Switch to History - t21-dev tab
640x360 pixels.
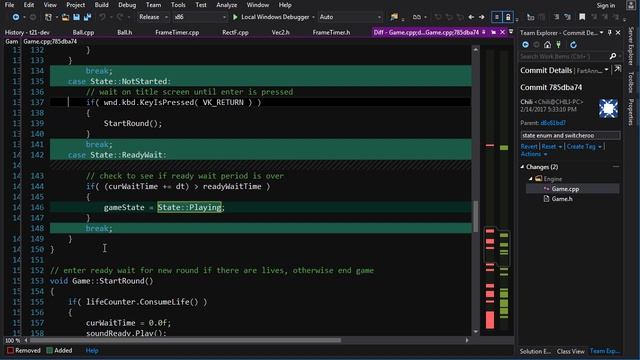point(27,32)
